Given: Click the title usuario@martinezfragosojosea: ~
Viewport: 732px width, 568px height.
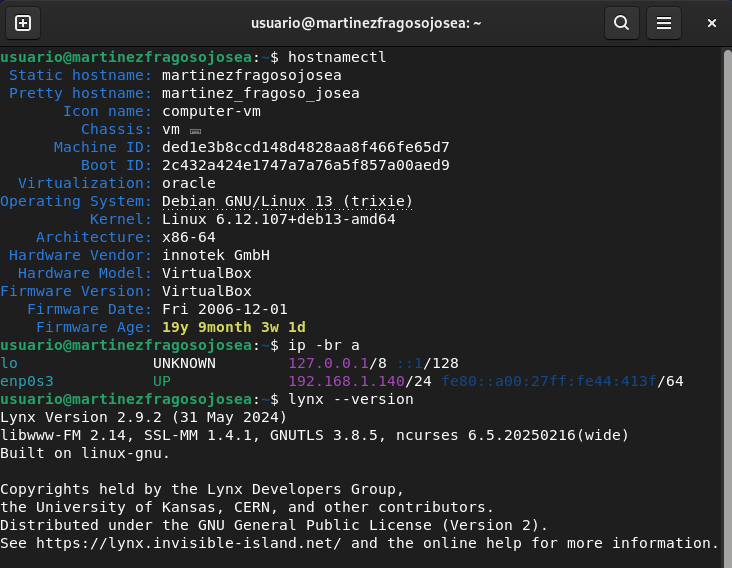Looking at the screenshot, I should 366,23.
